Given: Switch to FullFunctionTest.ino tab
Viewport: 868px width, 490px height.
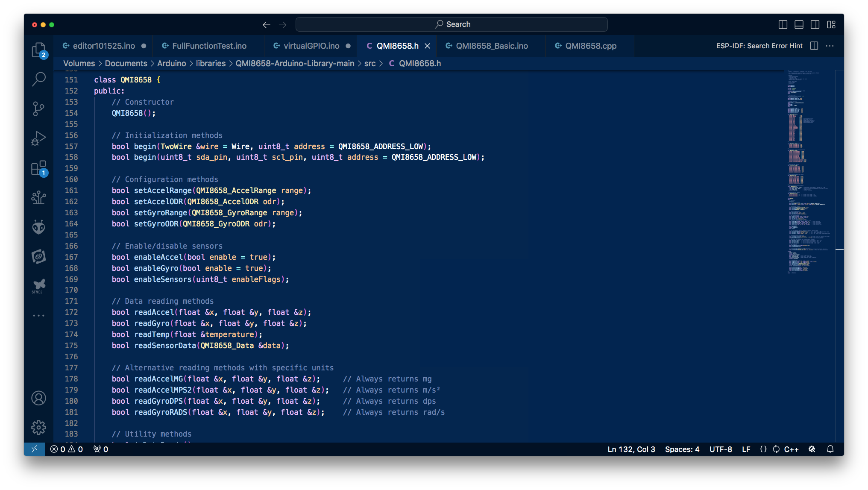Looking at the screenshot, I should pos(209,46).
